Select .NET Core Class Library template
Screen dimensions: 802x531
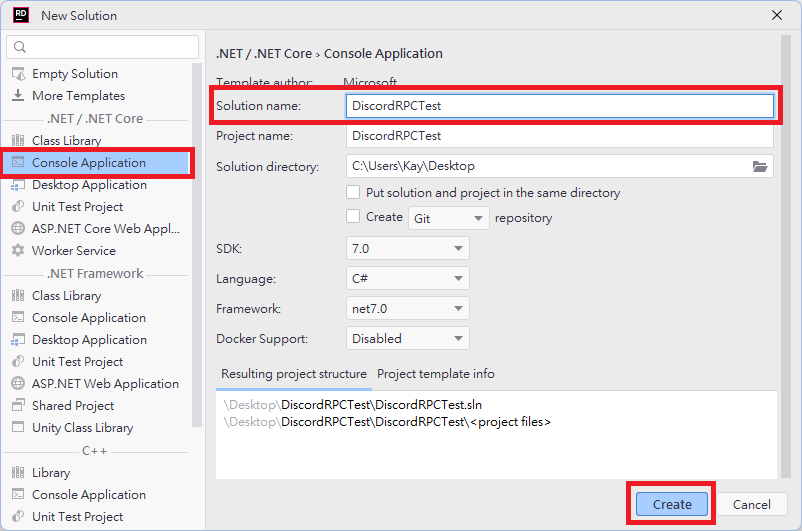66,141
